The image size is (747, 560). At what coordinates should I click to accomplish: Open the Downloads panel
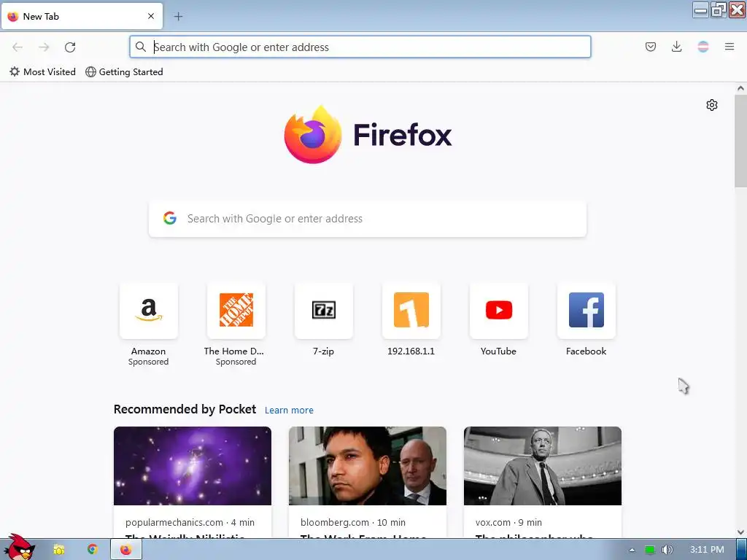click(x=676, y=47)
